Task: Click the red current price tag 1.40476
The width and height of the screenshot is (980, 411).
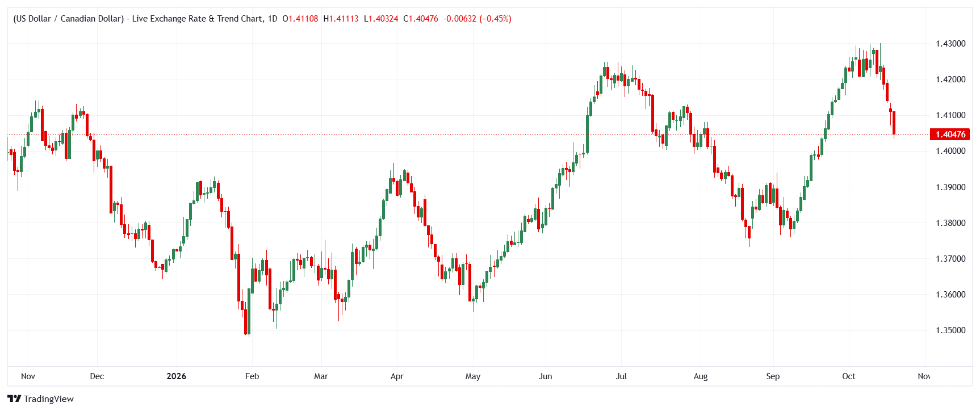Action: pyautogui.click(x=950, y=135)
